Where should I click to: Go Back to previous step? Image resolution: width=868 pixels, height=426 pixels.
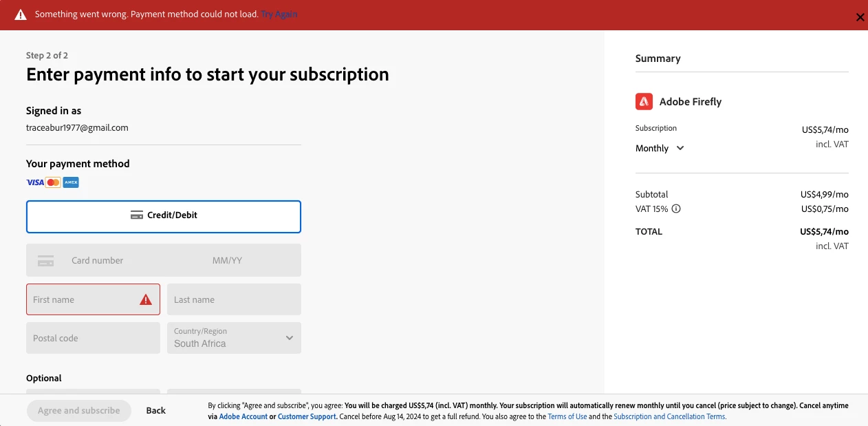pyautogui.click(x=156, y=410)
